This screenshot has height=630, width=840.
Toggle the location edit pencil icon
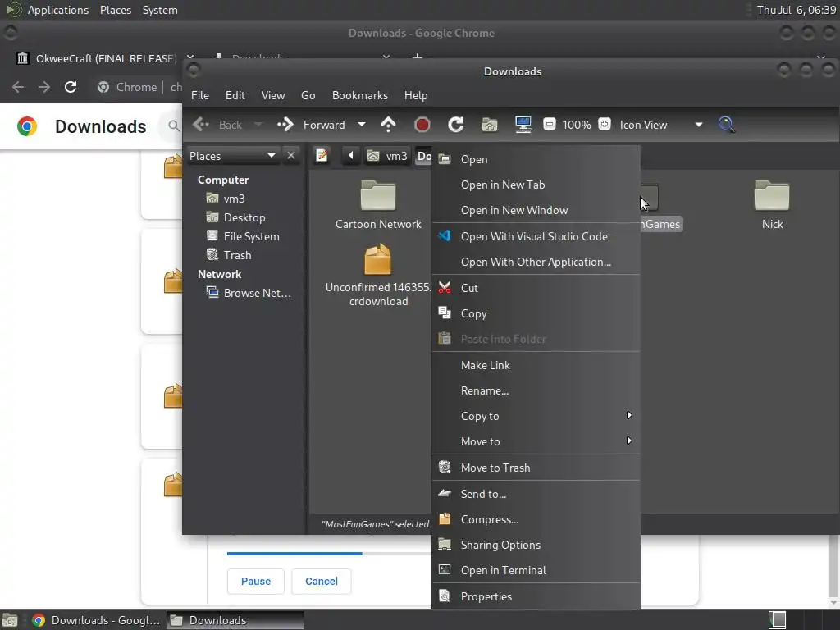[x=322, y=156]
